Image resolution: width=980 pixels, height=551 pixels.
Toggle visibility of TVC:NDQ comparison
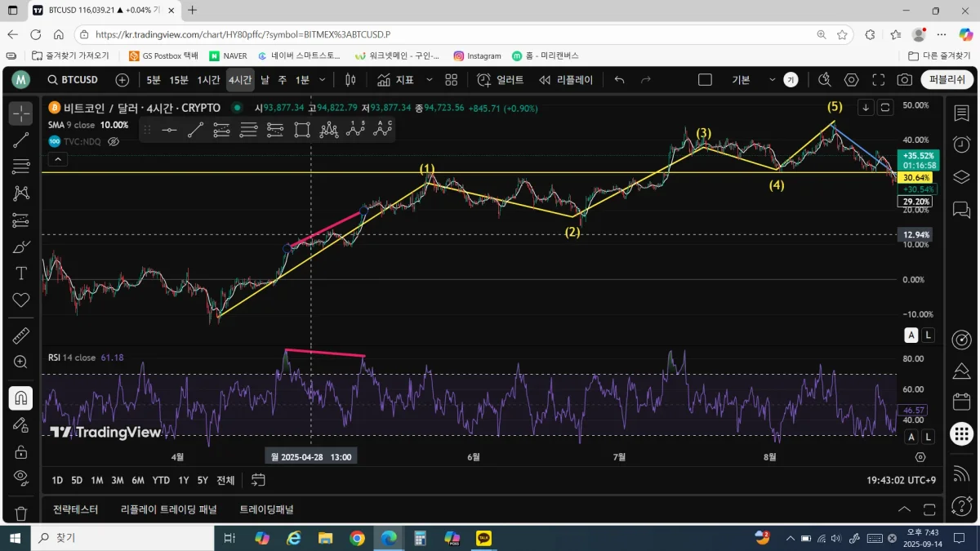click(x=114, y=141)
